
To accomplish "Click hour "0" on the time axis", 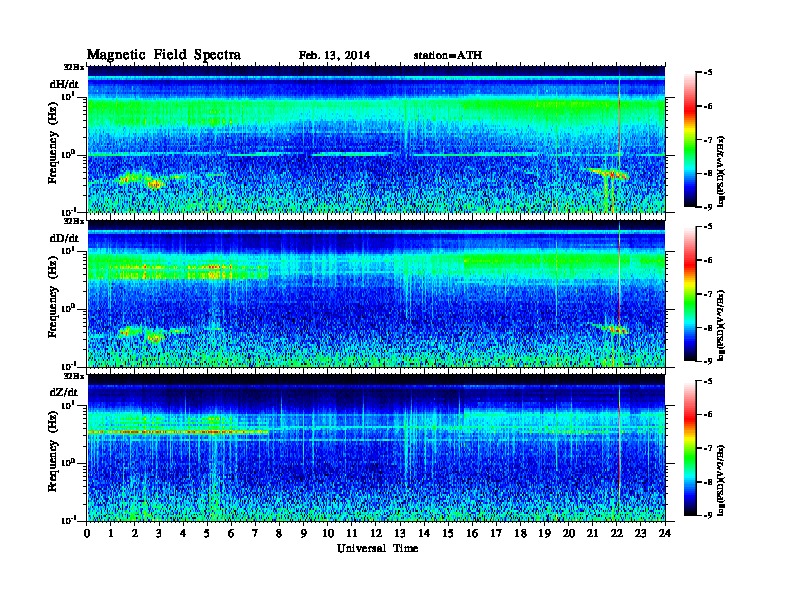I will 87,533.
